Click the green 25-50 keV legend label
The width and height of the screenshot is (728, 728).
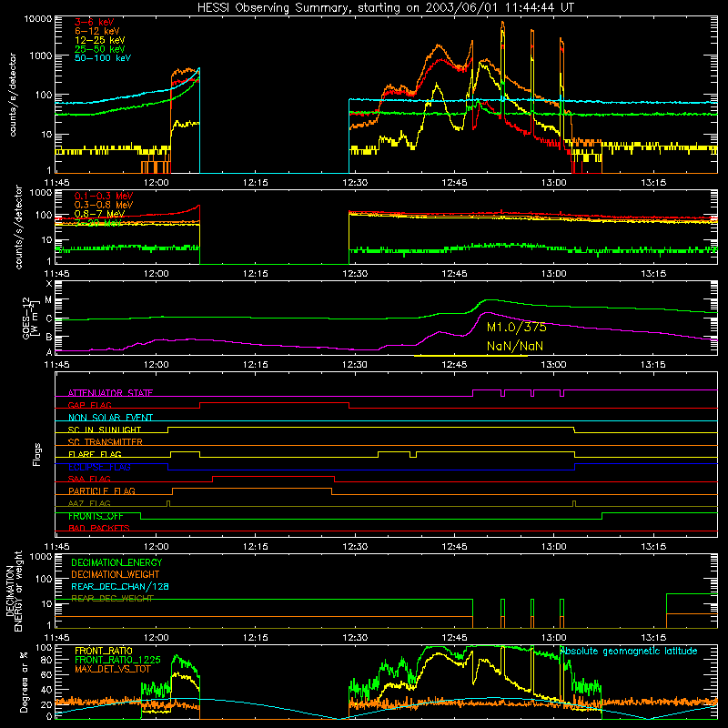(100, 49)
